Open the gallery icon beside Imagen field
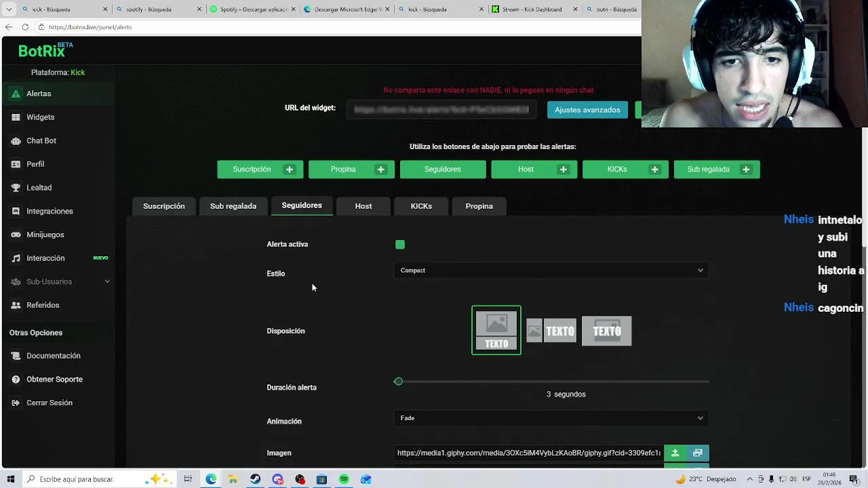The width and height of the screenshot is (868, 488). [x=698, y=453]
